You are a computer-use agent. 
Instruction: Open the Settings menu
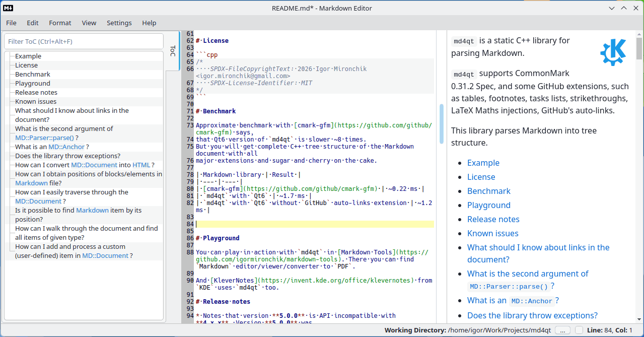coord(119,23)
